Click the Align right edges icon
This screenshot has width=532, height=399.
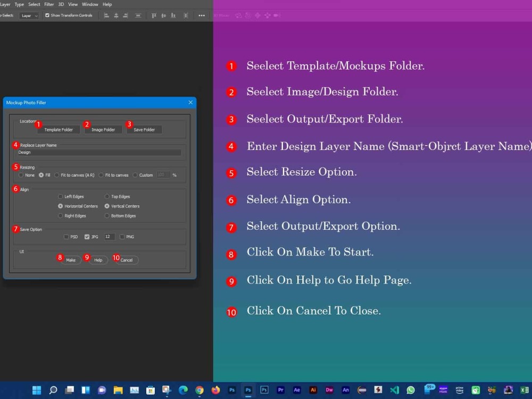coord(126,15)
